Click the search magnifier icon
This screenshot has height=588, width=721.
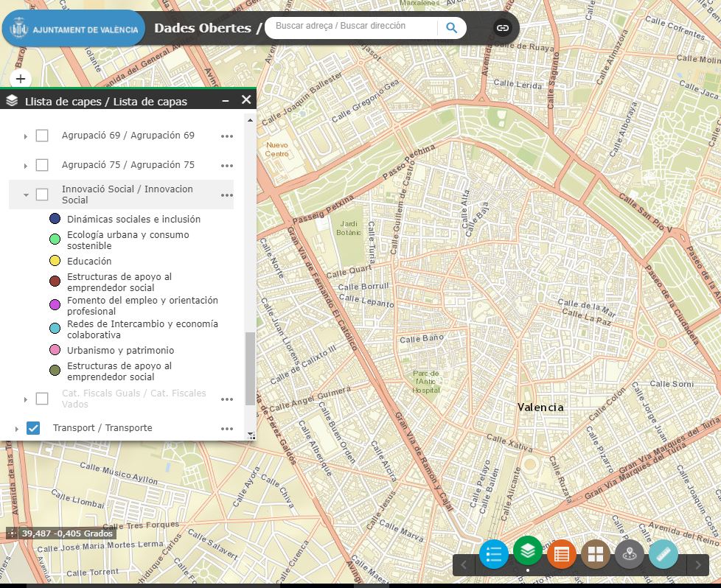click(452, 28)
